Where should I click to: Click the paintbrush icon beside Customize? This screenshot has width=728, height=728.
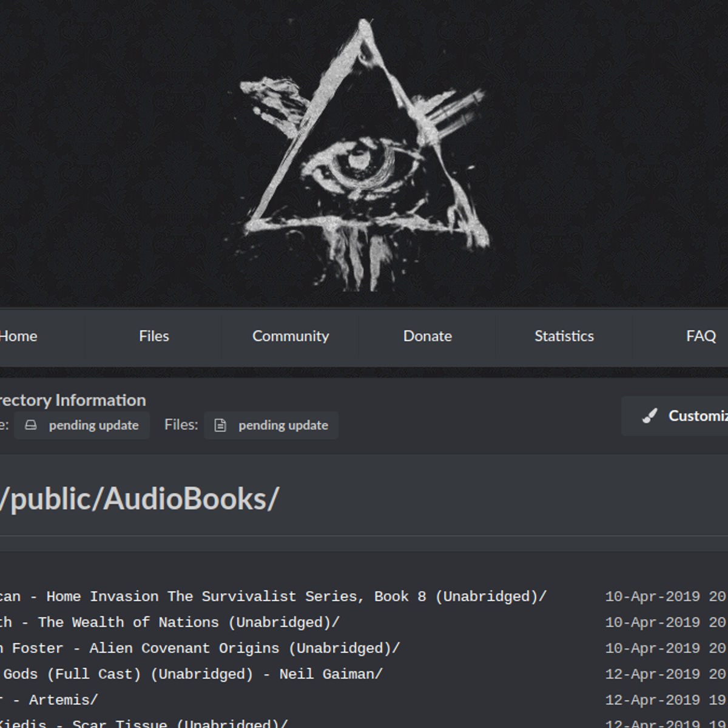coord(650,416)
